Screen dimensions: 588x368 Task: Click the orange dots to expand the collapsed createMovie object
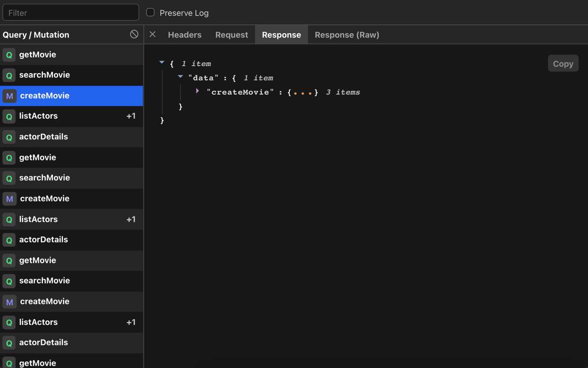[x=302, y=92]
